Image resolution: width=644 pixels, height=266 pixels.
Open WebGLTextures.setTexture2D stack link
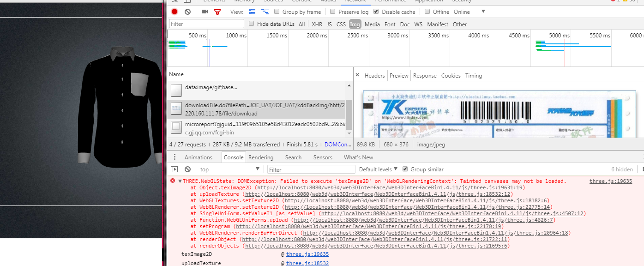pyautogui.click(x=415, y=200)
